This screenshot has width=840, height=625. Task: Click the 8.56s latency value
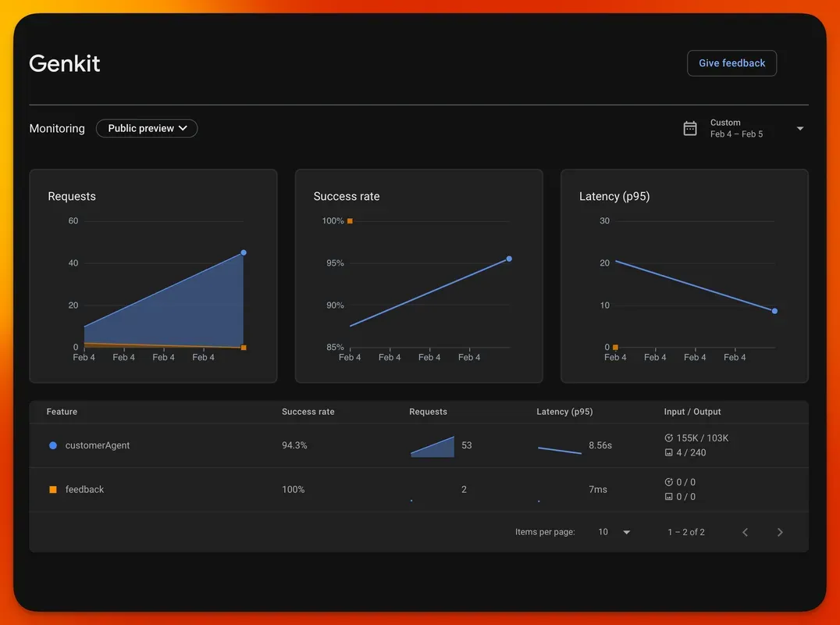(x=600, y=445)
